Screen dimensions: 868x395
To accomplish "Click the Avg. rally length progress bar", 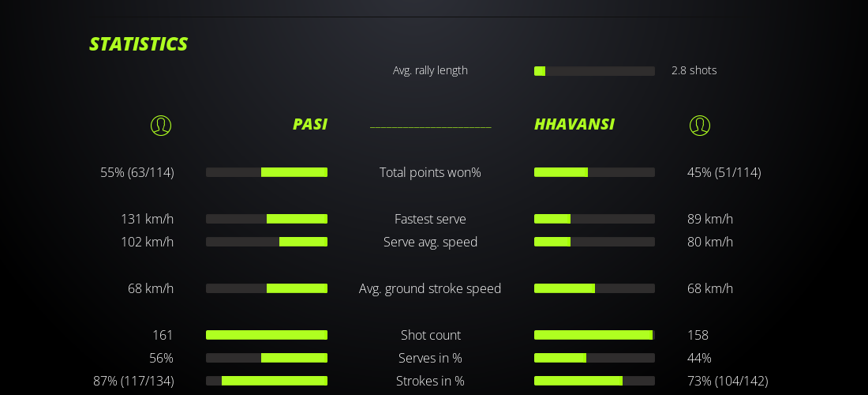I will (594, 71).
